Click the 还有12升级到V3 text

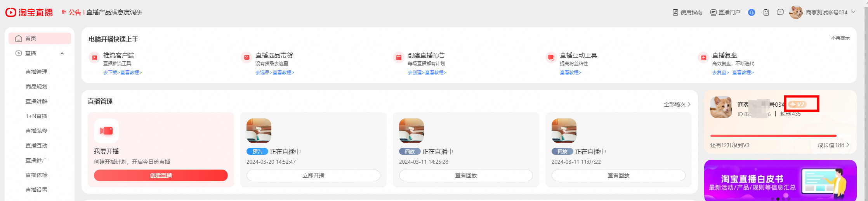click(x=730, y=145)
